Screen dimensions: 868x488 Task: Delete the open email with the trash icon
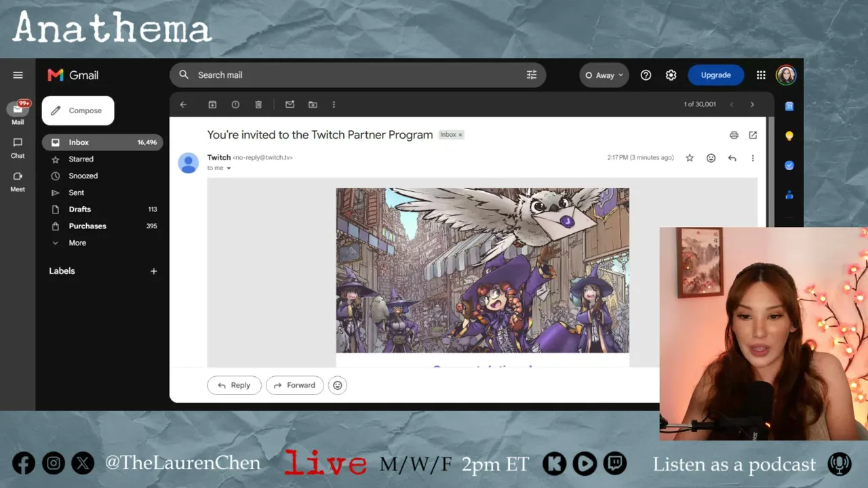258,104
